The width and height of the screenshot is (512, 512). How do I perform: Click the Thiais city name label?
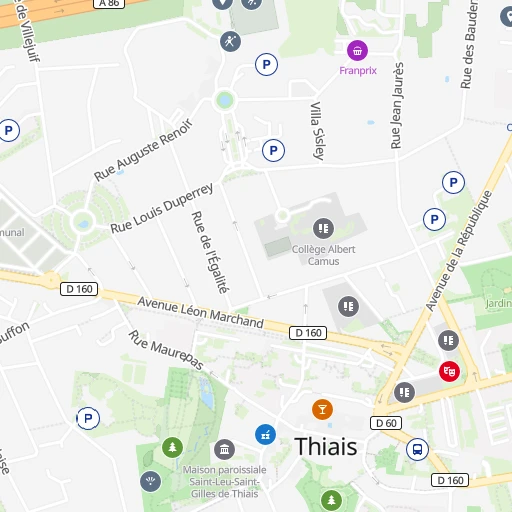(326, 447)
